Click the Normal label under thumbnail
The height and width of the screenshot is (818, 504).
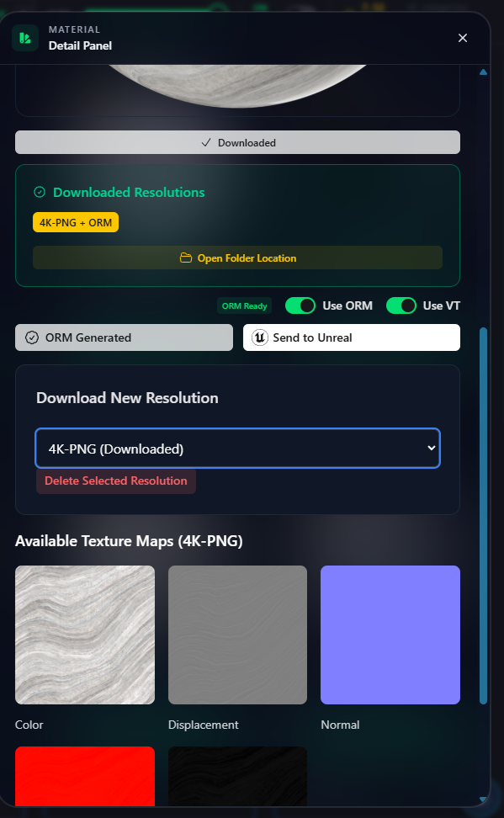[340, 725]
